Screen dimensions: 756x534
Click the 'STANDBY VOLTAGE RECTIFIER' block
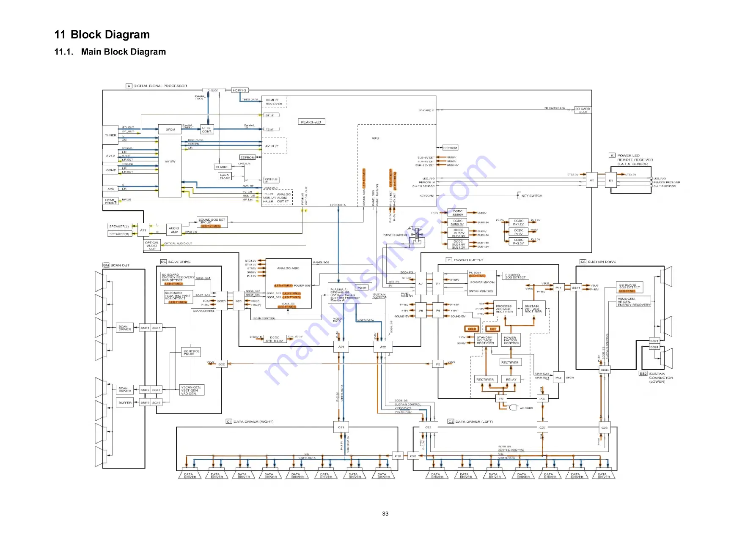(486, 340)
